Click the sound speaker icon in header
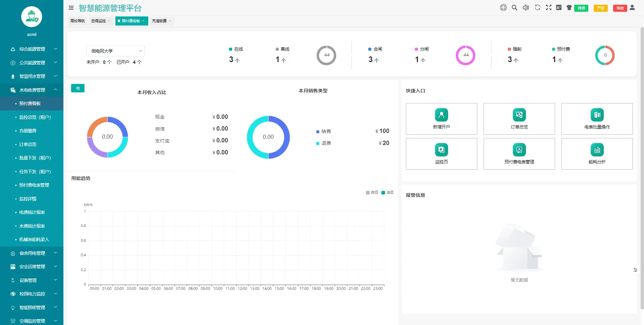This screenshot has width=644, height=325. 526,8
